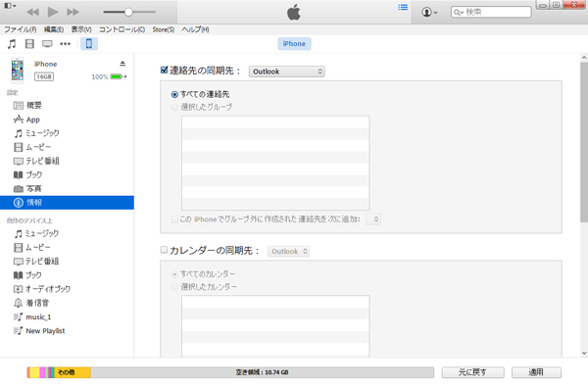Start playback with the play button
Screen dimensions: 588x387
(53, 12)
